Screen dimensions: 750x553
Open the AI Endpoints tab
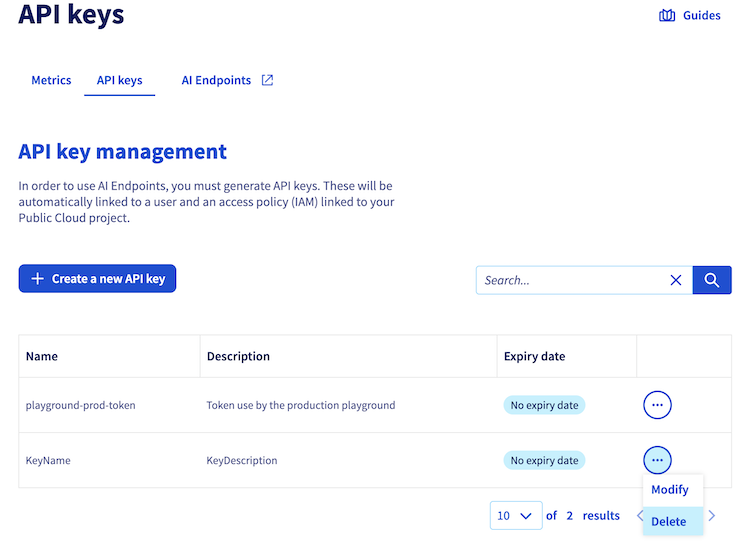(x=216, y=80)
